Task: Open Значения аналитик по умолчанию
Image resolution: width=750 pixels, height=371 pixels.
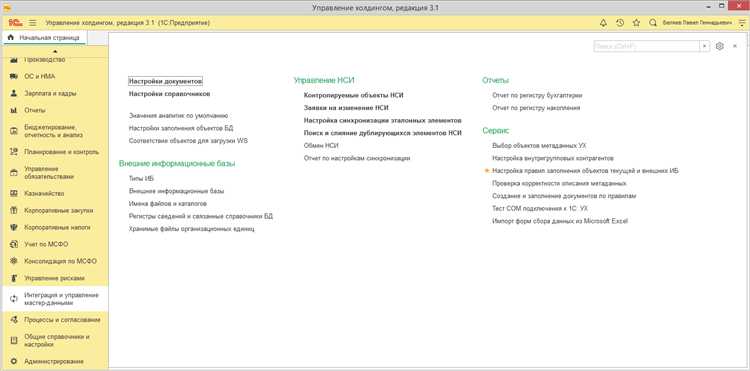Action: click(x=178, y=116)
